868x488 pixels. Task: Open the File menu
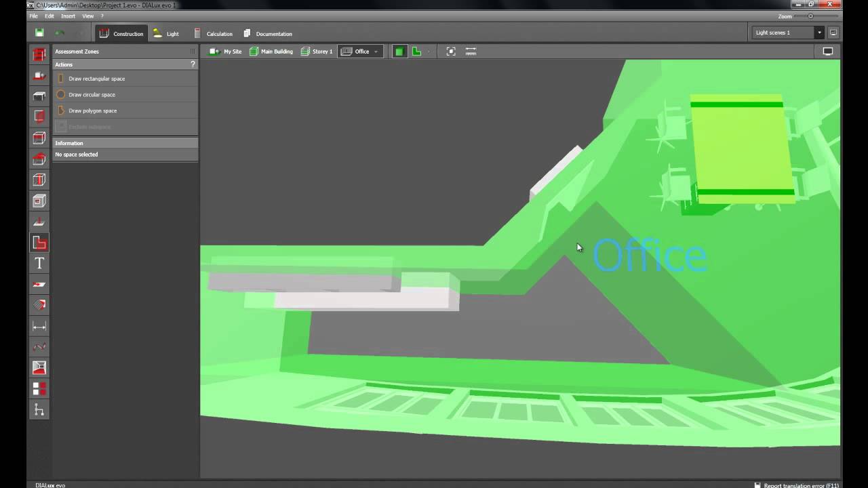33,16
